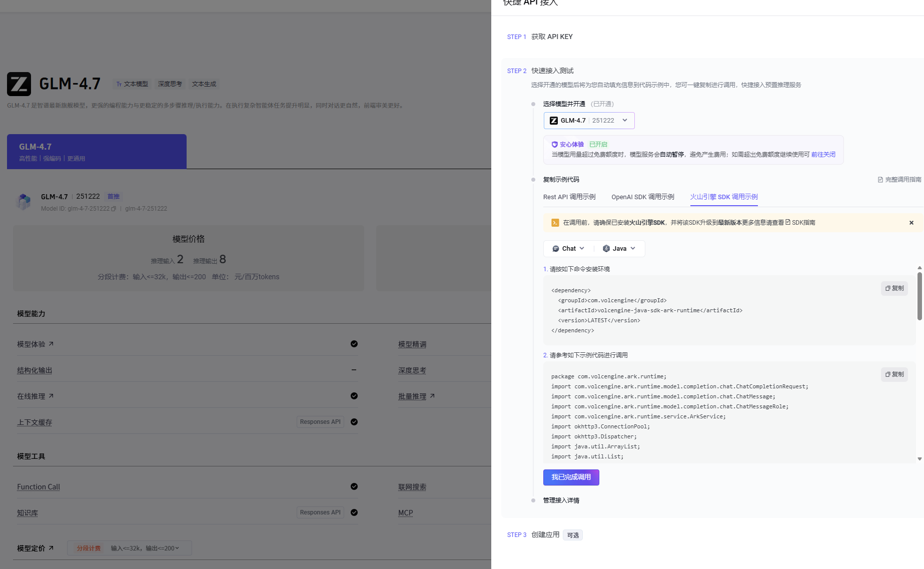Expand the 分段计费 pricing tier dropdown
Screen dimensions: 924x569
(130, 548)
